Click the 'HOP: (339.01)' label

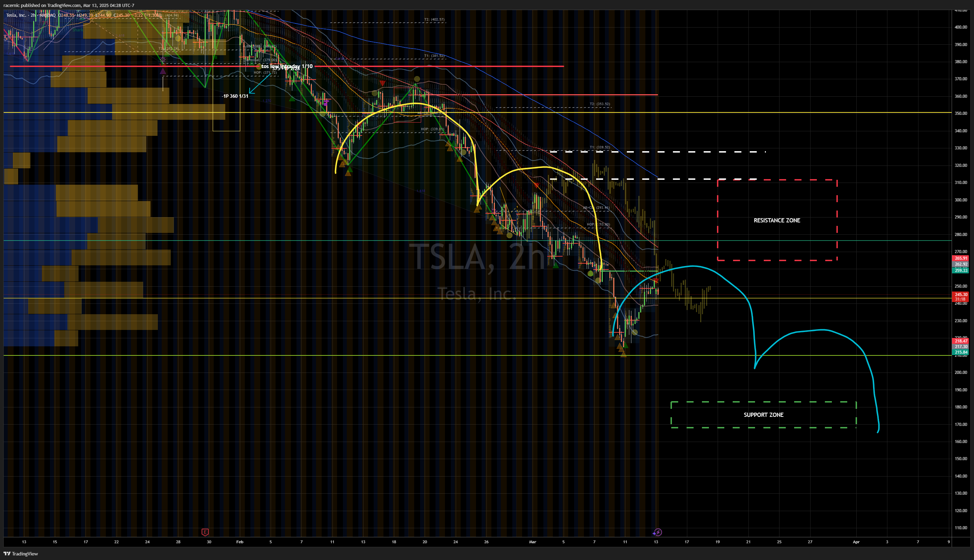coord(432,129)
